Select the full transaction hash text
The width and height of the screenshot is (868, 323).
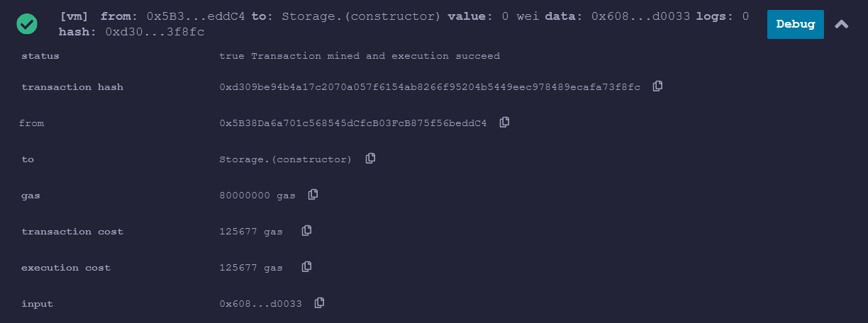[x=430, y=87]
